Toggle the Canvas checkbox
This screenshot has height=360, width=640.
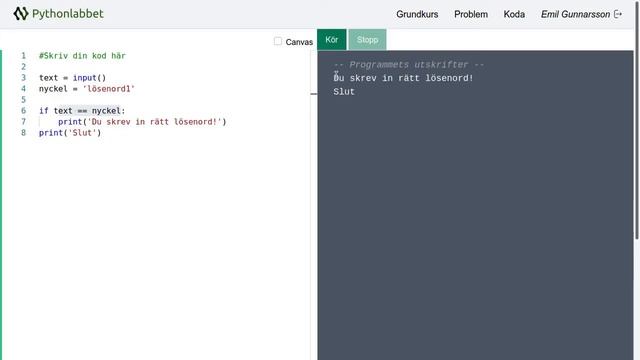[278, 41]
